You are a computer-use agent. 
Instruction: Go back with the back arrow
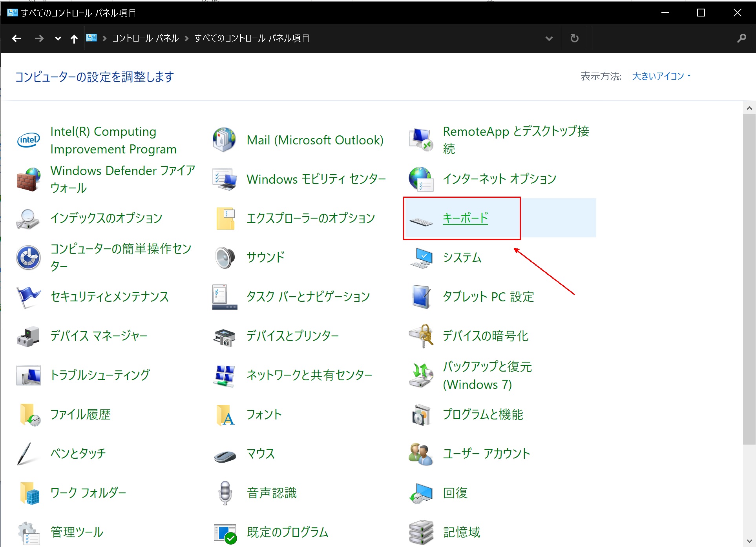click(16, 38)
